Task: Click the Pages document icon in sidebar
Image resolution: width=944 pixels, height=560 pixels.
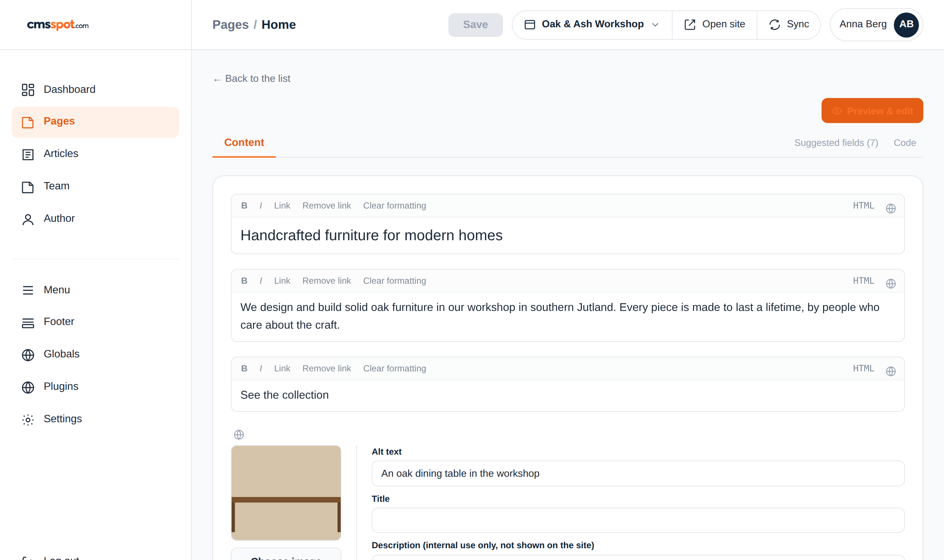Action: coord(28,122)
